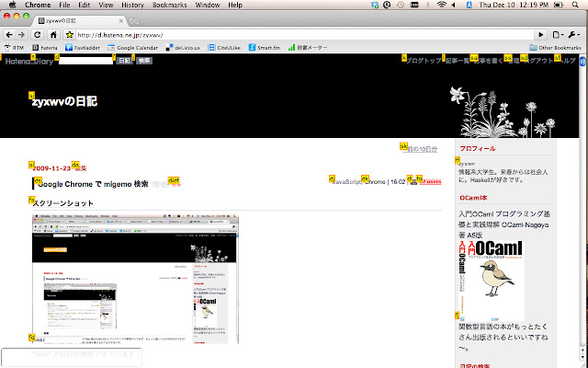Open the Bookmarks menu

(169, 5)
